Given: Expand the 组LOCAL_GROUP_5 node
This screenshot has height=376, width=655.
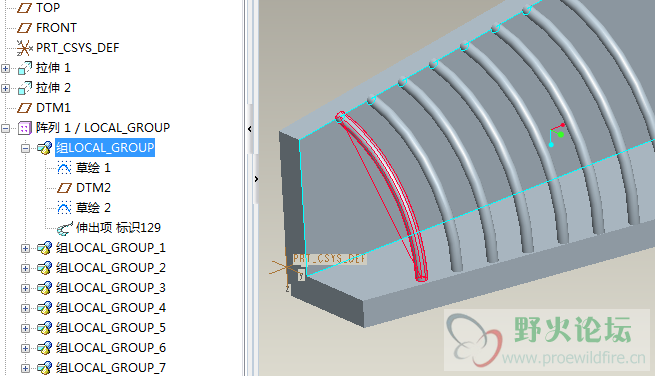Looking at the screenshot, I should (25, 329).
